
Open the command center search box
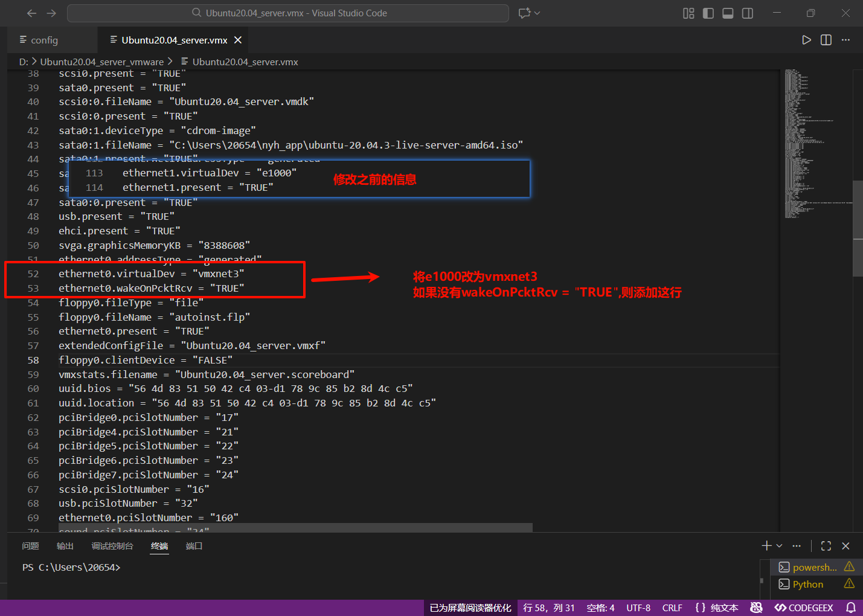288,13
